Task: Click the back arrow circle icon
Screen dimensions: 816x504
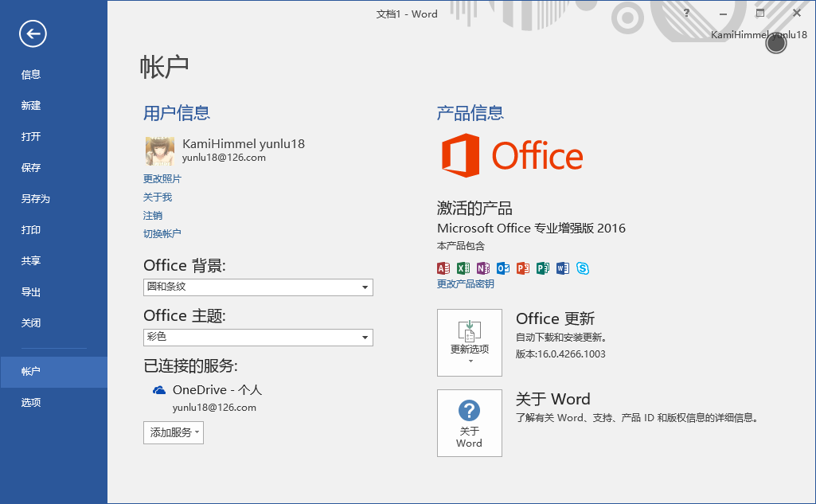Action: [x=33, y=34]
